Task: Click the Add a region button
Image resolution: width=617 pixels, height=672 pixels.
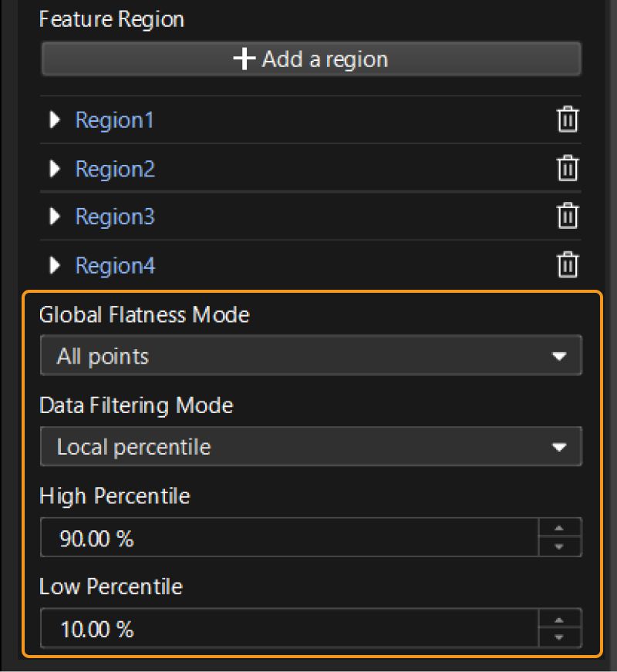Action: [x=311, y=59]
